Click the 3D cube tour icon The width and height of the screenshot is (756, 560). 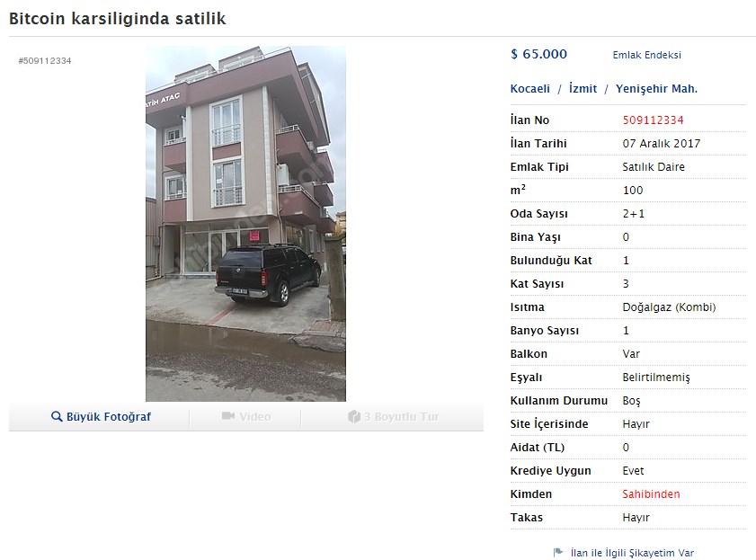[x=354, y=416]
